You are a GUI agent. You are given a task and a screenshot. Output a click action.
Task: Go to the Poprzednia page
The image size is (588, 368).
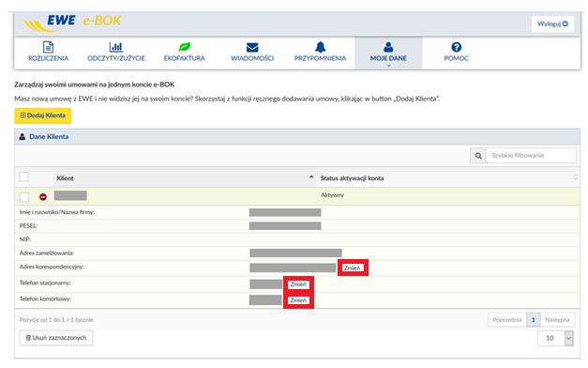[507, 320]
